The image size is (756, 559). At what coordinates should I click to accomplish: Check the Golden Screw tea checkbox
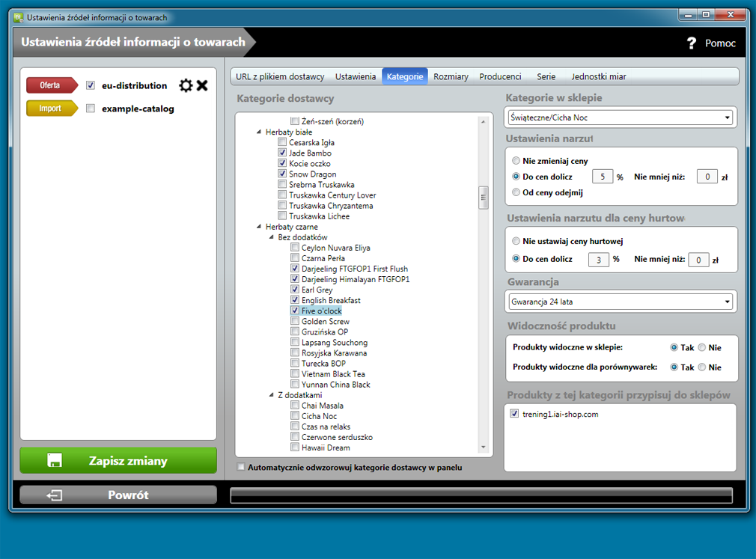tap(295, 321)
